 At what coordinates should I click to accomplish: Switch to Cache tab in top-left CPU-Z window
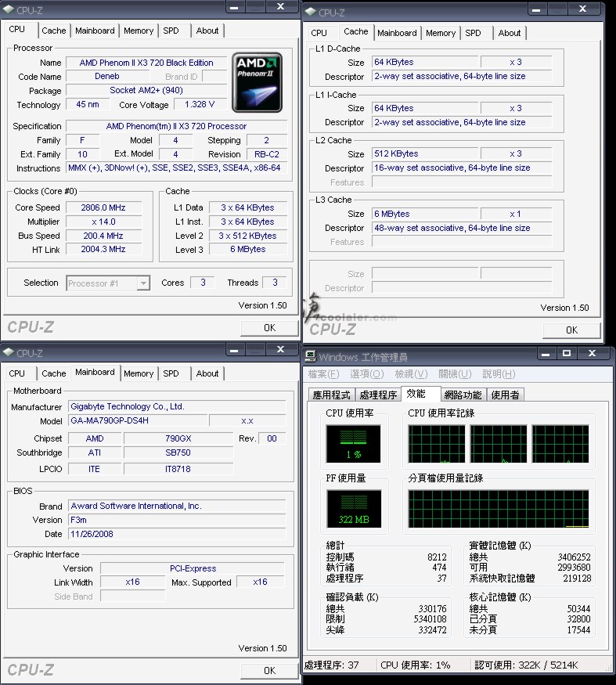point(54,31)
